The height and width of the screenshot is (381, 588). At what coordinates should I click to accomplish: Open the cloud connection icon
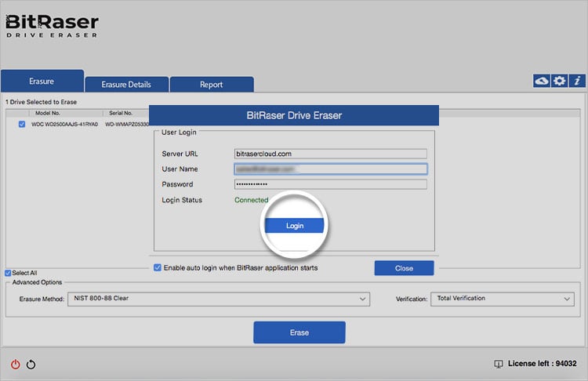click(542, 81)
